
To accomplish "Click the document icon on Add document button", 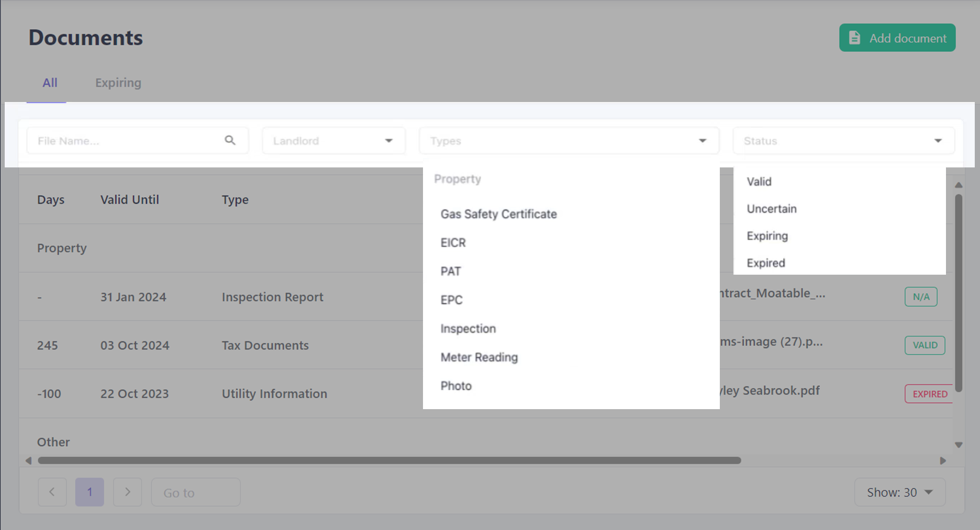I will [x=855, y=37].
